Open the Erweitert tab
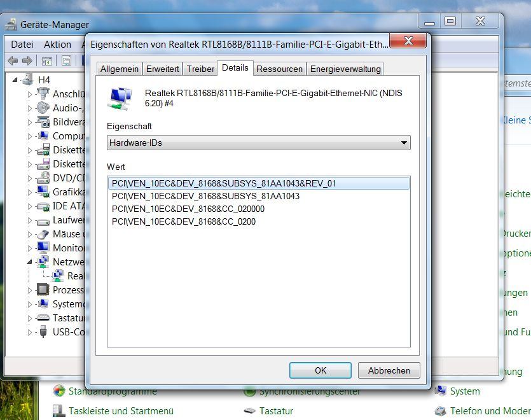Image resolution: width=531 pixels, height=420 pixels. pyautogui.click(x=163, y=69)
